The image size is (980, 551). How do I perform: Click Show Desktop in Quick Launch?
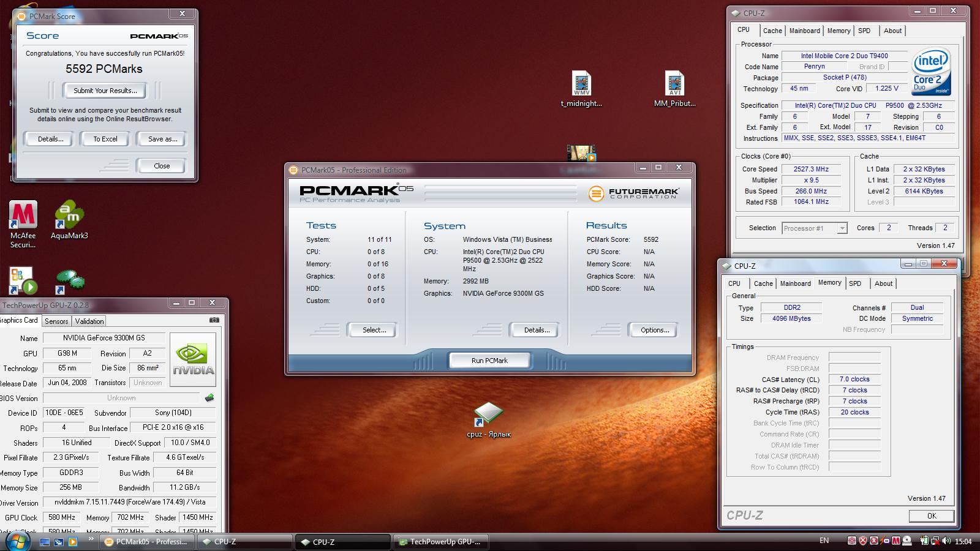pos(45,542)
